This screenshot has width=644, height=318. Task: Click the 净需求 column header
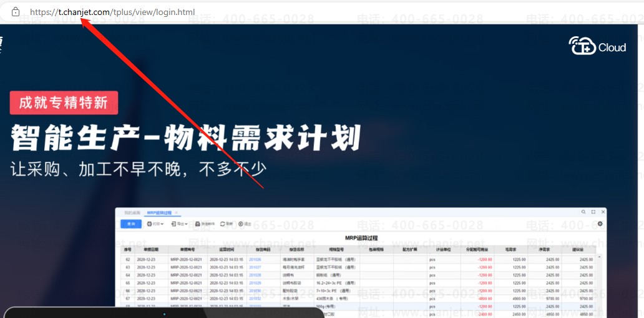pyautogui.click(x=545, y=250)
